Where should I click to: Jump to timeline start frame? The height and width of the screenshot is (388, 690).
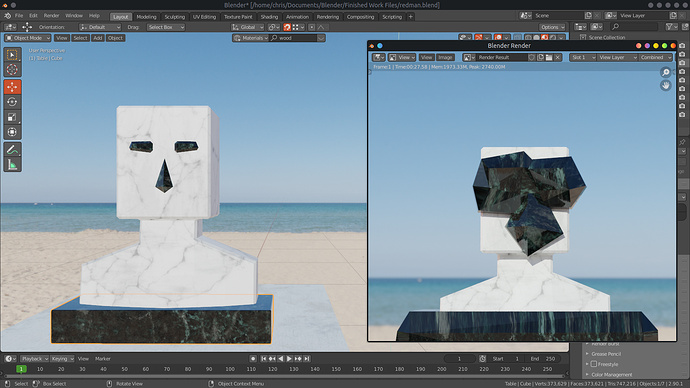[x=264, y=359]
